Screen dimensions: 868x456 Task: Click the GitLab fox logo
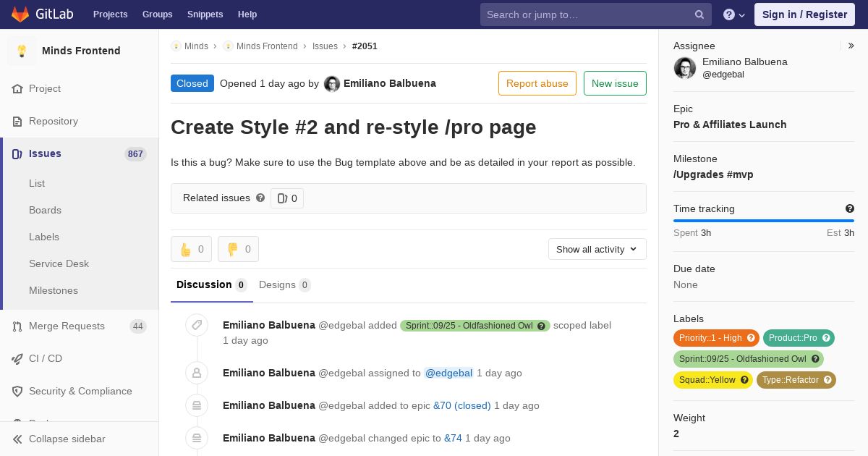pyautogui.click(x=20, y=14)
